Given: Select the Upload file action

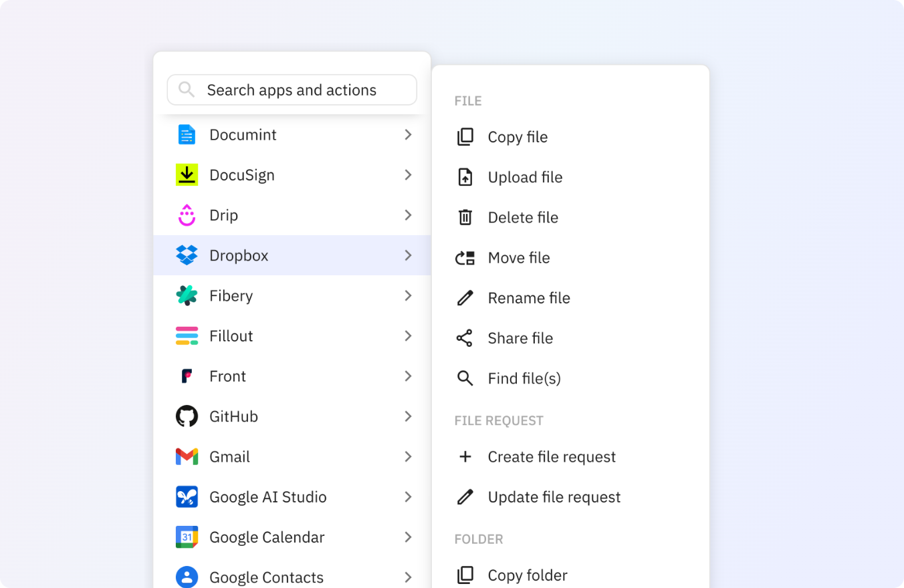Looking at the screenshot, I should click(570, 177).
